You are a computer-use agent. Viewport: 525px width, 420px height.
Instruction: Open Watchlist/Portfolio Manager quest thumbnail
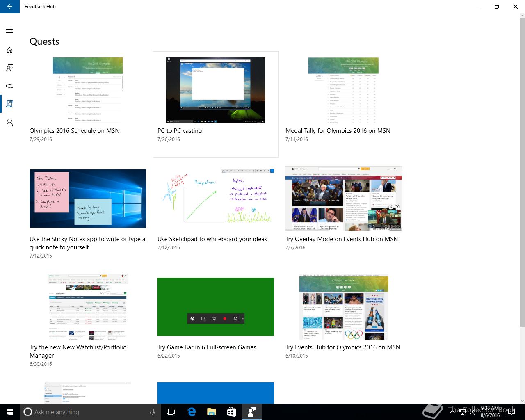88,307
